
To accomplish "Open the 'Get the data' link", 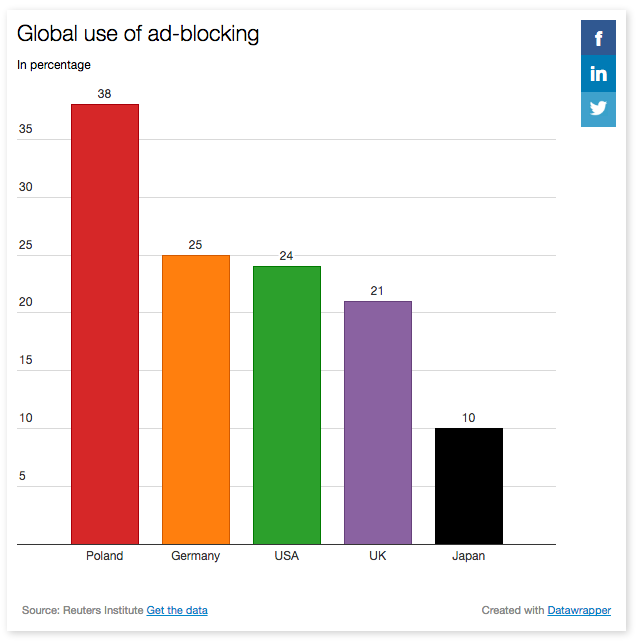I will coord(177,610).
